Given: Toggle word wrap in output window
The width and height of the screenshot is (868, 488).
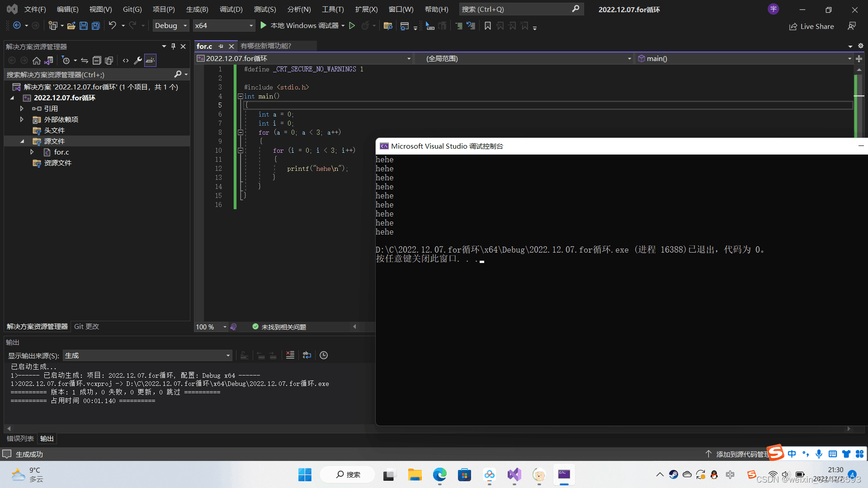Looking at the screenshot, I should click(307, 355).
